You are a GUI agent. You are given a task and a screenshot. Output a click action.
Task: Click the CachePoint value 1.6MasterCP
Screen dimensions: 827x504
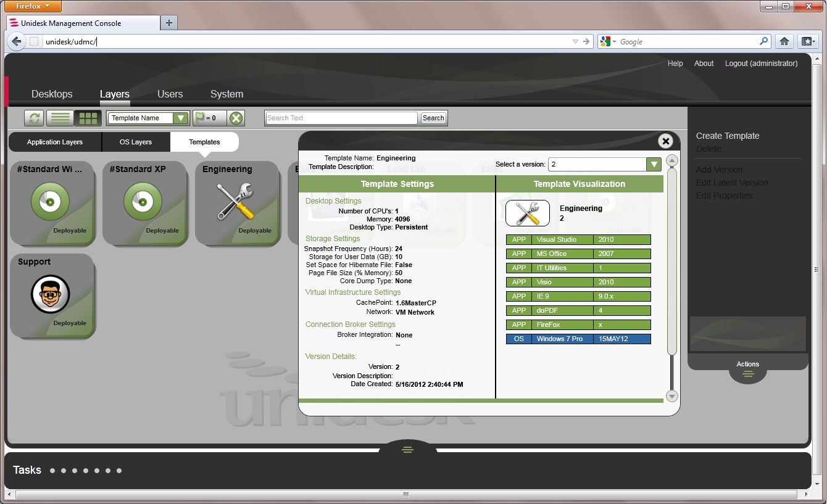[416, 303]
